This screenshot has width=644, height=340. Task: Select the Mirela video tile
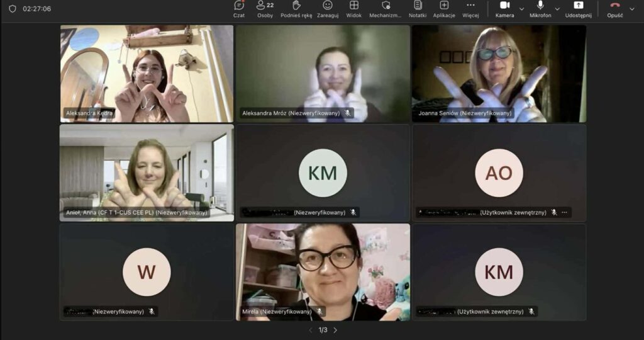pyautogui.click(x=323, y=272)
